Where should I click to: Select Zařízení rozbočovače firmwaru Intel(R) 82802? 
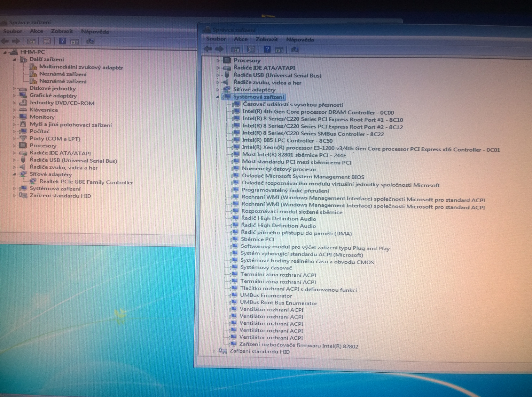[x=299, y=345]
